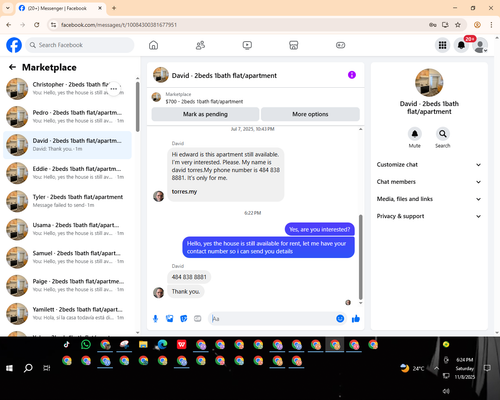500x400 pixels.
Task: Open Chrome's three-dot menu
Action: (491, 25)
